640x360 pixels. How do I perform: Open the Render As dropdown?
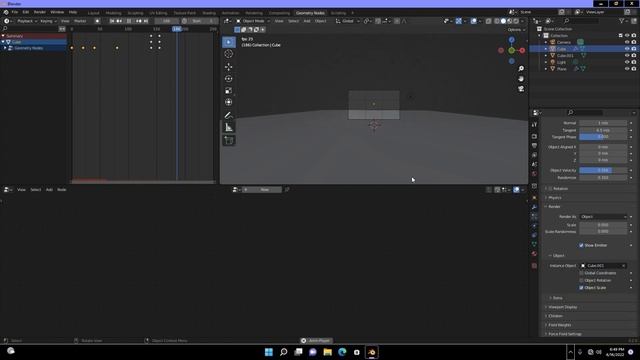[x=603, y=217]
